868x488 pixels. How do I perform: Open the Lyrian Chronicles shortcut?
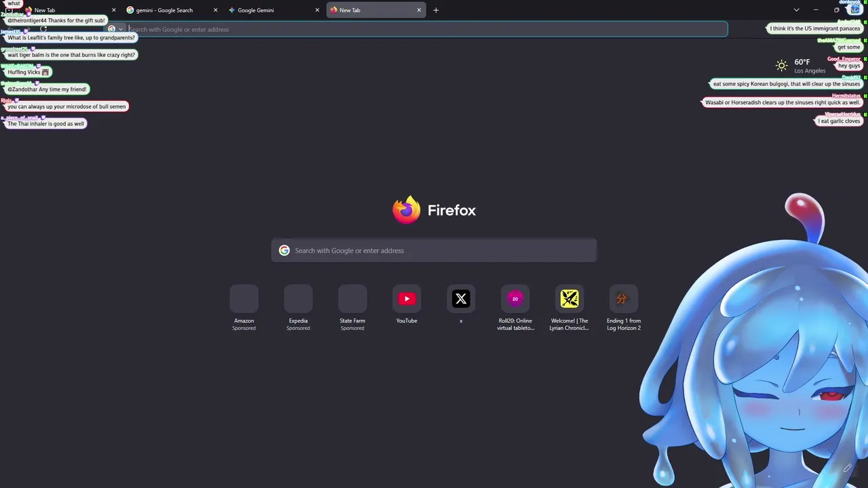point(570,308)
